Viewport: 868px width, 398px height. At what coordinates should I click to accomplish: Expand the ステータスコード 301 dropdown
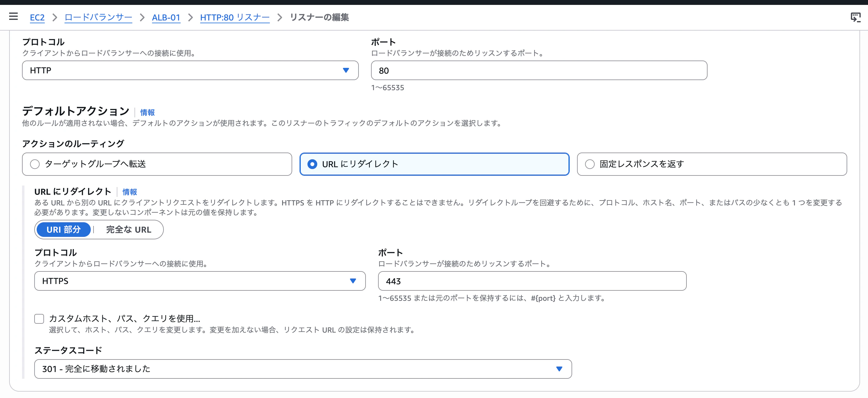pos(303,369)
